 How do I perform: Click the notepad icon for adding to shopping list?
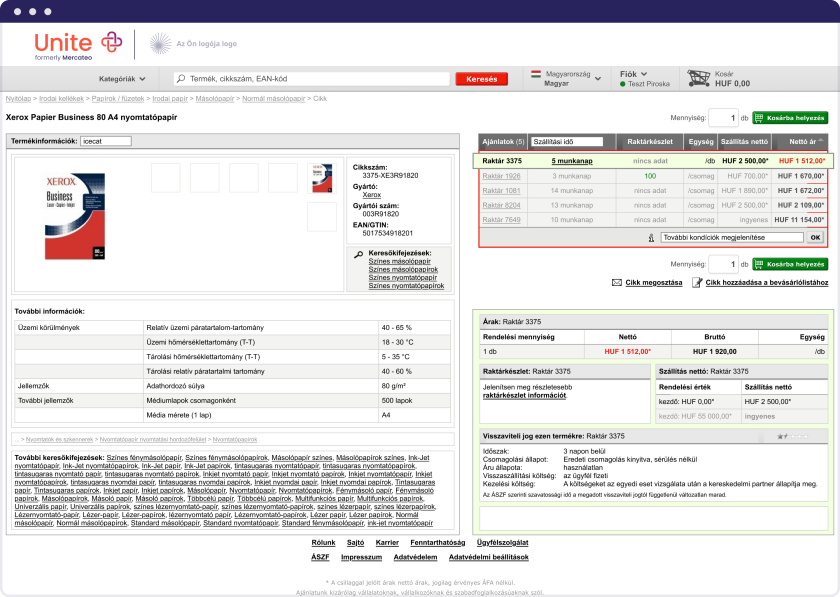point(697,283)
